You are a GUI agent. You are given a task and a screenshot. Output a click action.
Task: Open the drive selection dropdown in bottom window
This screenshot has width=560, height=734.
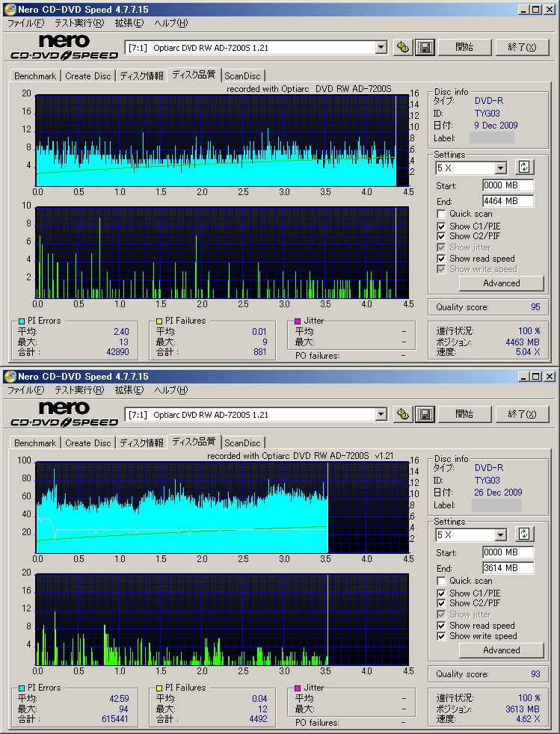(381, 414)
